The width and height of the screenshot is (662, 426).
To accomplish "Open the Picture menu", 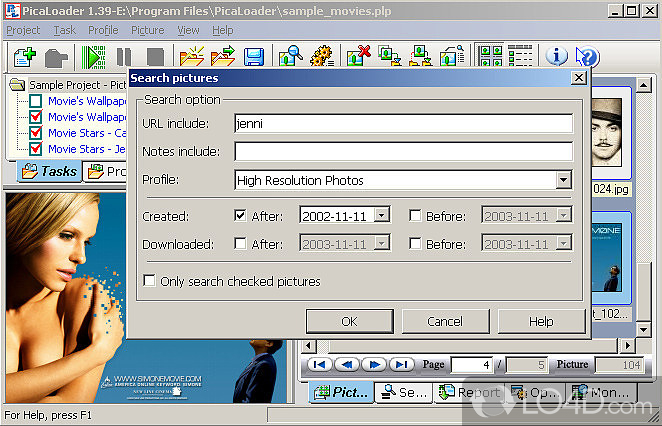I will [147, 30].
